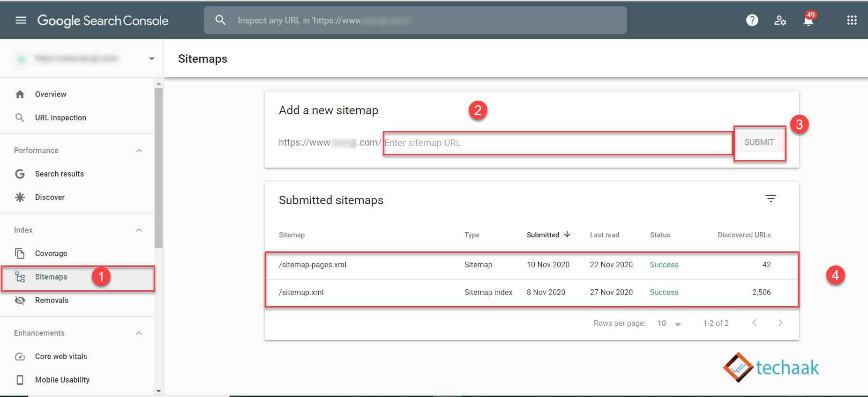This screenshot has height=397, width=868.
Task: Click the 10 Nov 2020 submitted date
Action: pyautogui.click(x=548, y=265)
